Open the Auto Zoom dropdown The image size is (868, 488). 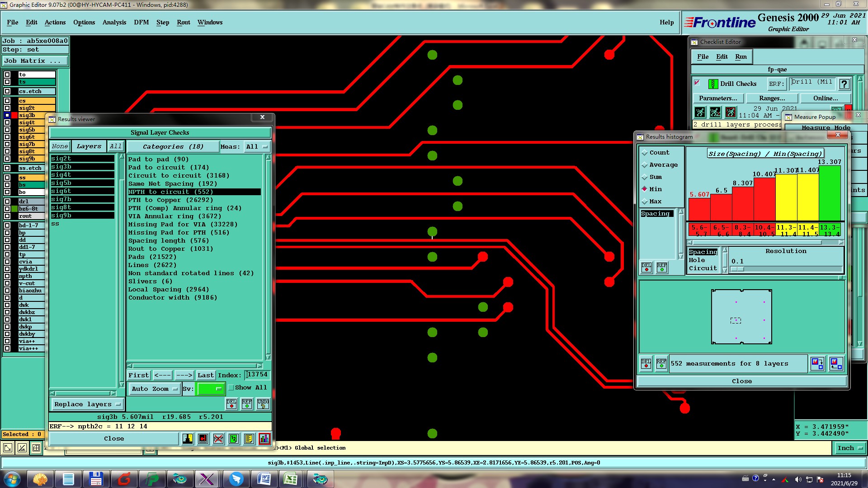(x=154, y=389)
